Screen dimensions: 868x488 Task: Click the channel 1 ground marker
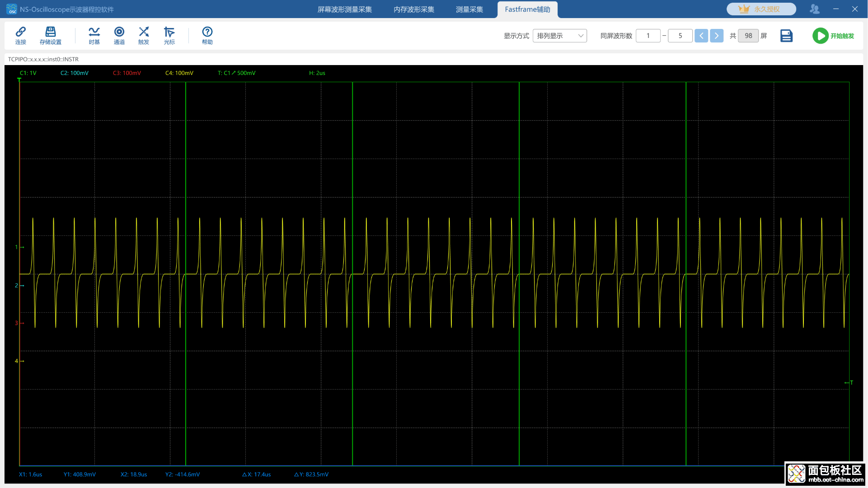(19, 247)
